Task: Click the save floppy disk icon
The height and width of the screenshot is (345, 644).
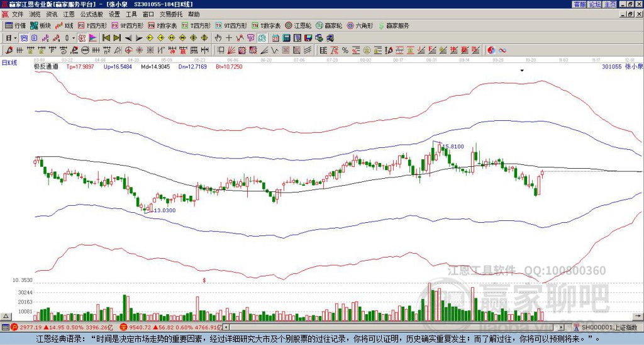Action: tap(308, 38)
